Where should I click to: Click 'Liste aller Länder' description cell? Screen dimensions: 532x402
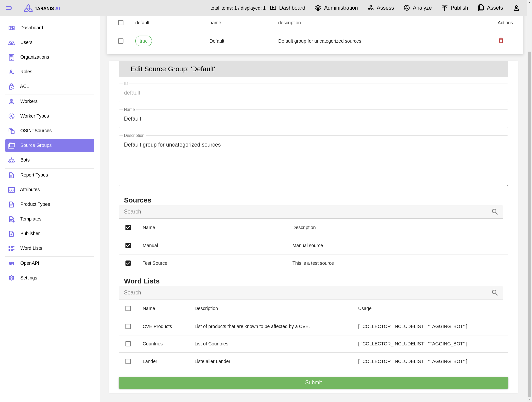(212, 361)
